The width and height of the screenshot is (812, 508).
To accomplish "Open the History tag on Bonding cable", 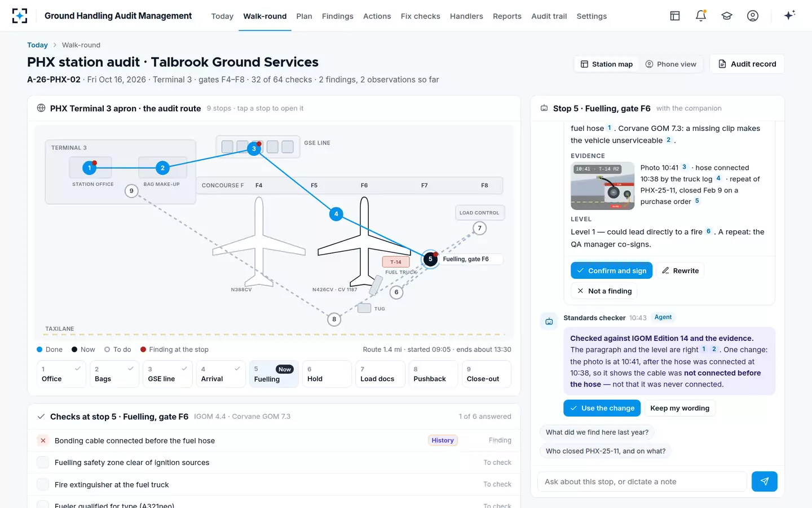I will click(443, 440).
